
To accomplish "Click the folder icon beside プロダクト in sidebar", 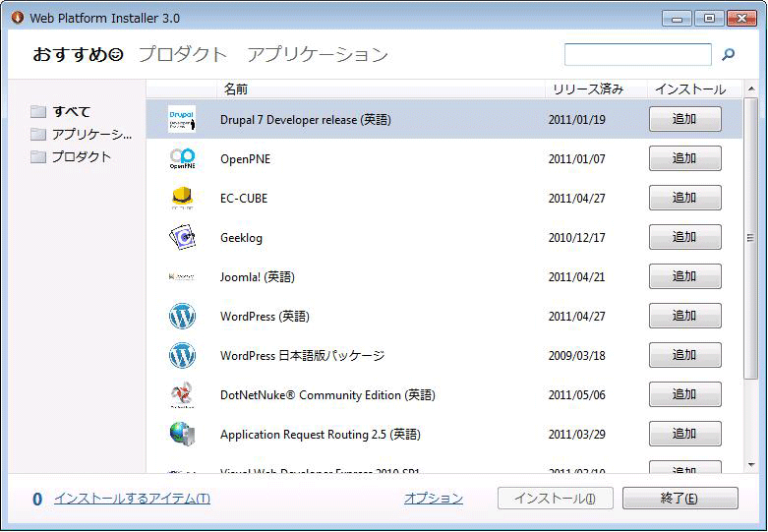I will point(38,156).
